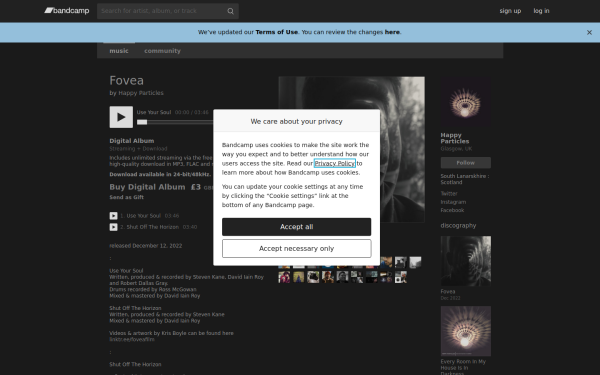Viewport: 600px width, 375px height.
Task: Open the linktr.ee/foveafilm link
Action: pyautogui.click(x=132, y=339)
